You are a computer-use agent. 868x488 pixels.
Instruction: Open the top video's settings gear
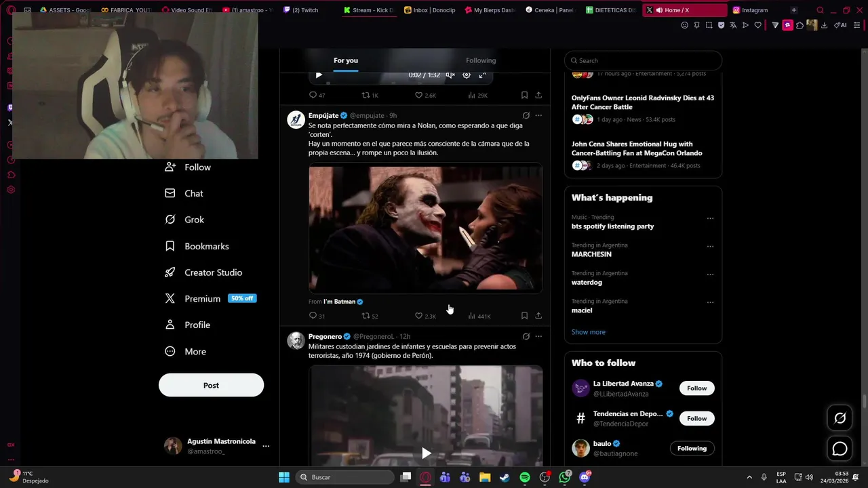click(467, 75)
